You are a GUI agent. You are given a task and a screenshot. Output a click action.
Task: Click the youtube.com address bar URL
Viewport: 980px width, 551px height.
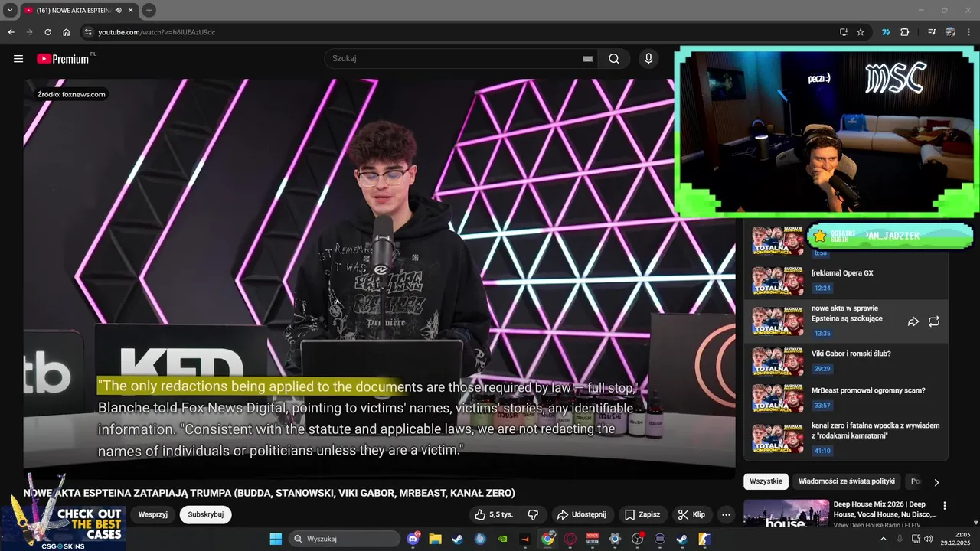pos(156,32)
